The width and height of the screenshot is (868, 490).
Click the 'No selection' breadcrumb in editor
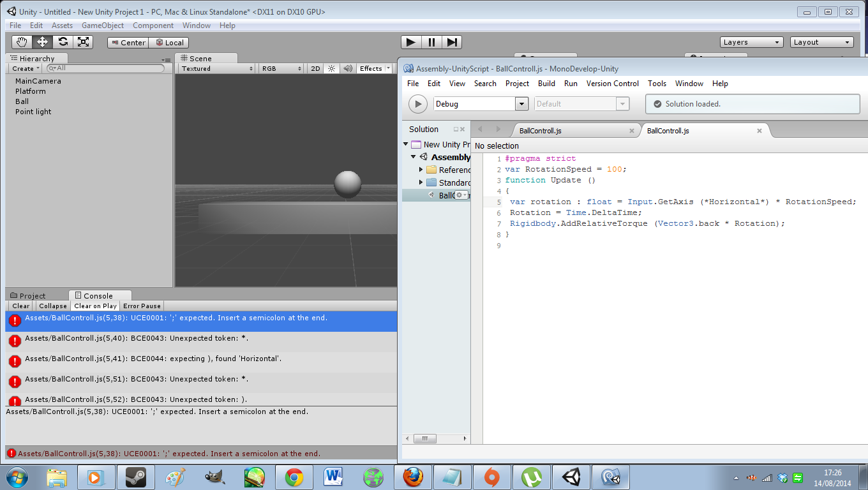click(497, 146)
